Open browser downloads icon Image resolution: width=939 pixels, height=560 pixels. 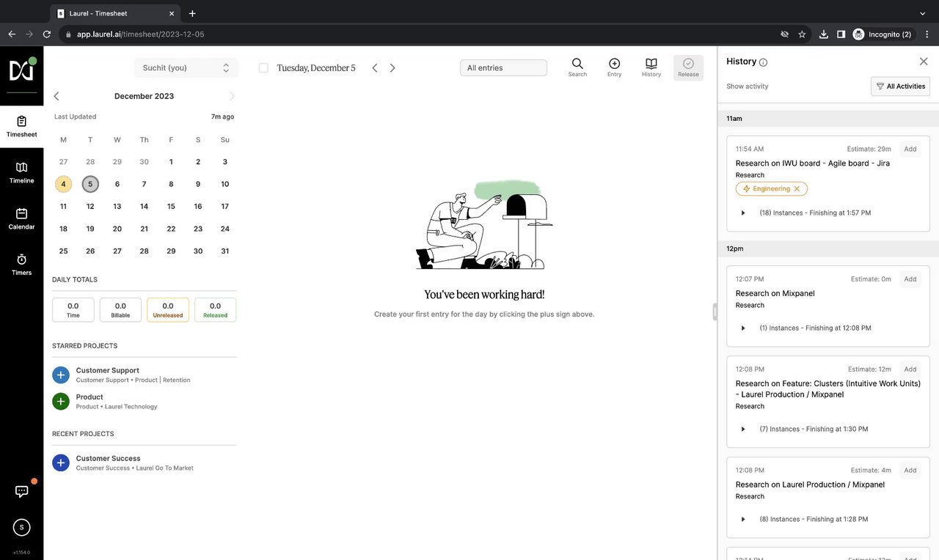pyautogui.click(x=824, y=34)
